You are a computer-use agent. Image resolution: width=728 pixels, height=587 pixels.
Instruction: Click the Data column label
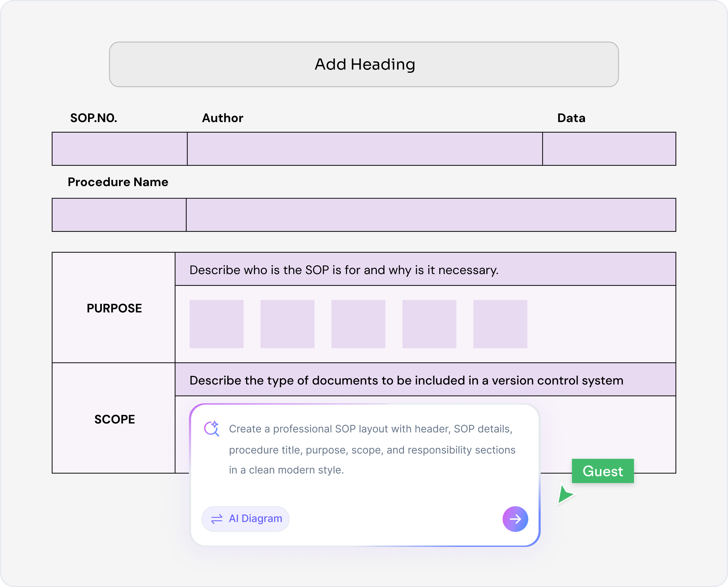571,118
